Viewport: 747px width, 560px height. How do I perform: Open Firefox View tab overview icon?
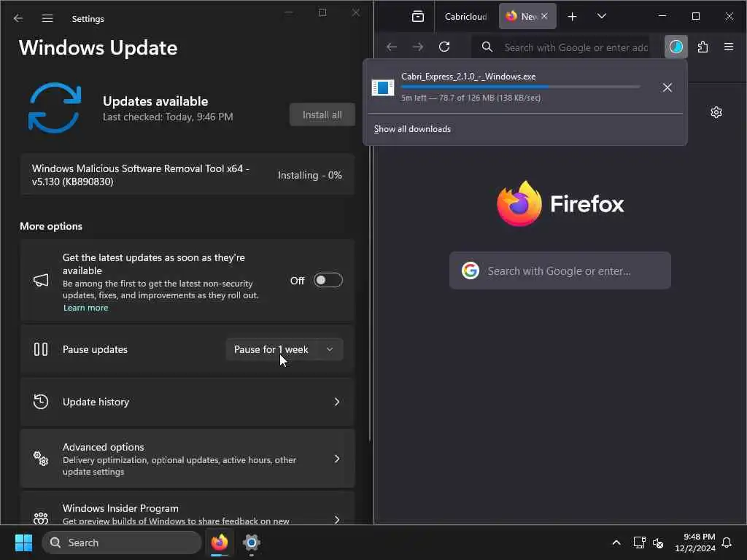click(x=418, y=17)
